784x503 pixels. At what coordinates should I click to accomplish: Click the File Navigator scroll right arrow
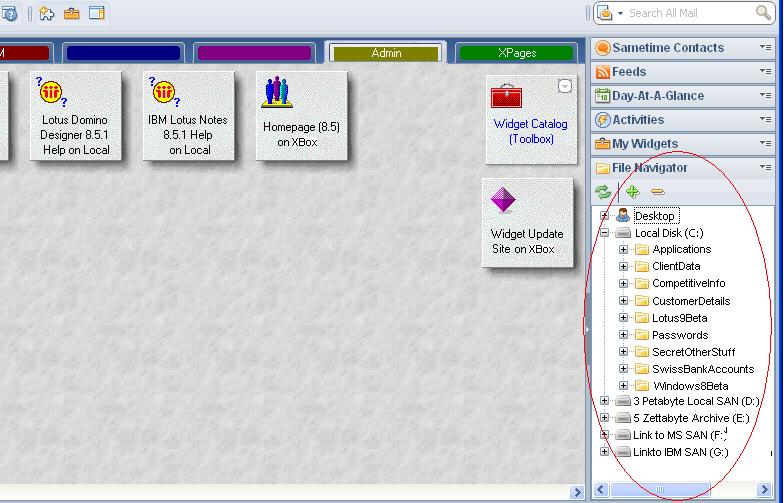pyautogui.click(x=764, y=489)
